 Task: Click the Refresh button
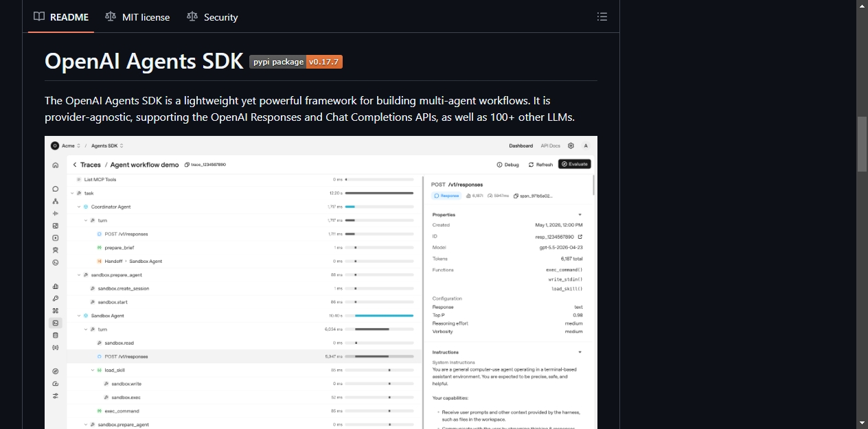click(540, 165)
